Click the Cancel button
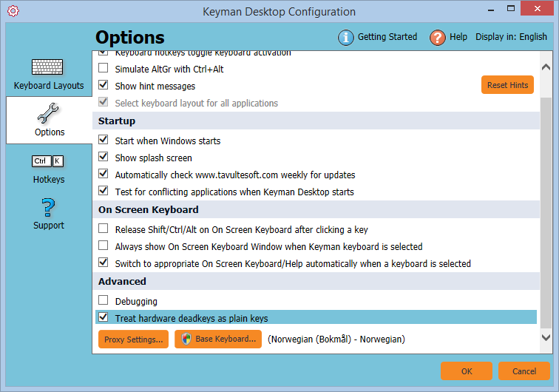The width and height of the screenshot is (559, 392). 524,371
